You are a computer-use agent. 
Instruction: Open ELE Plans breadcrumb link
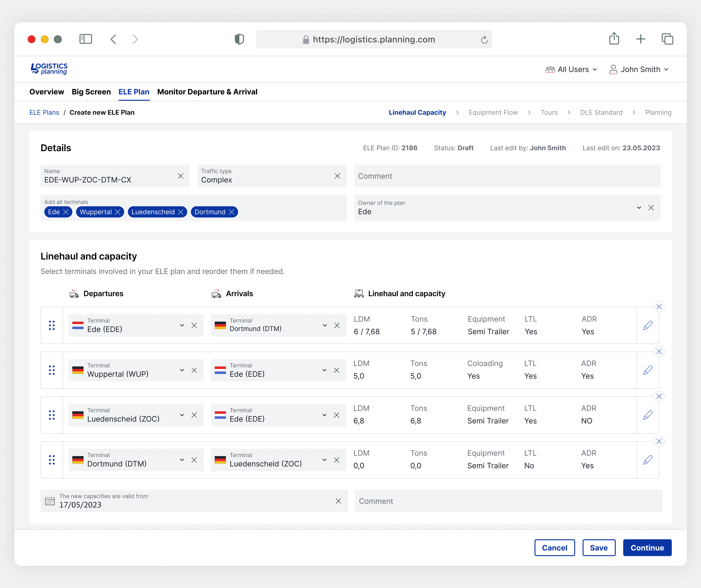tap(44, 113)
